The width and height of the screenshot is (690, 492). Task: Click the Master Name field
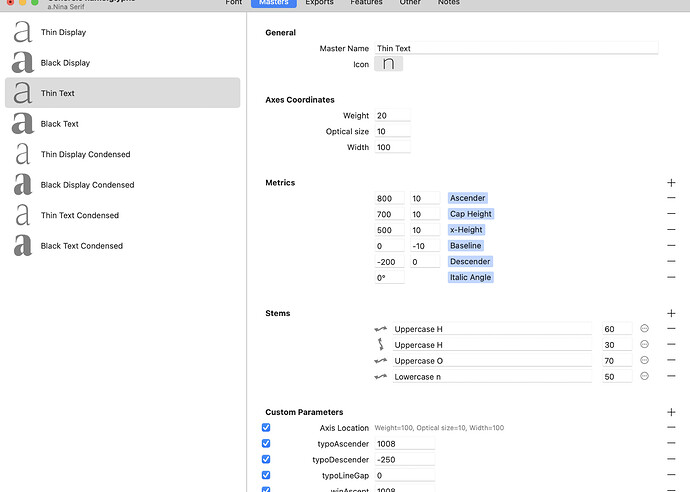tap(516, 48)
